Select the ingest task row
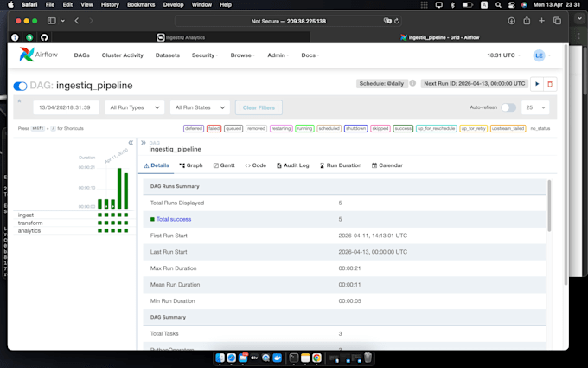Screen dimensions: 588x368 pos(73,215)
